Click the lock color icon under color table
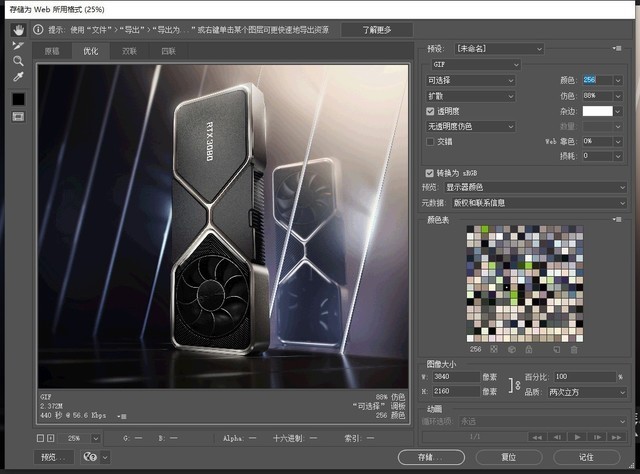640x474 pixels. pos(529,350)
